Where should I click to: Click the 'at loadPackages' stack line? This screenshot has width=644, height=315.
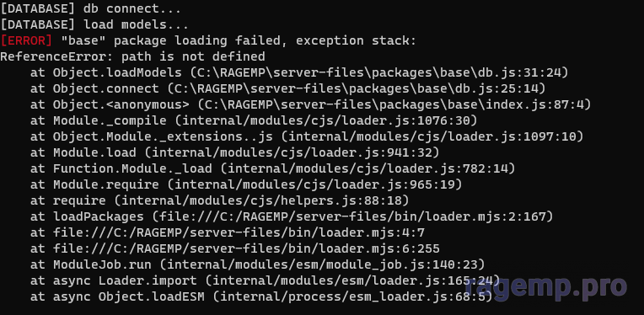pos(292,216)
